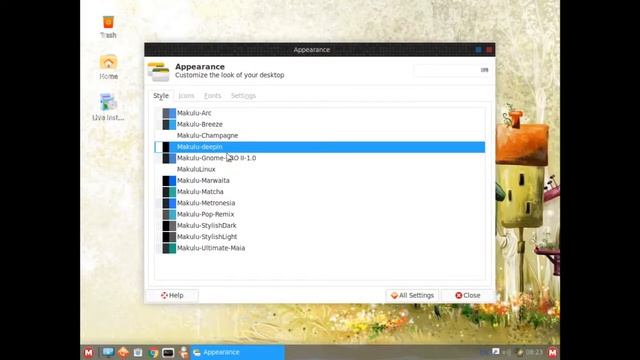Open All Settings

412,296
